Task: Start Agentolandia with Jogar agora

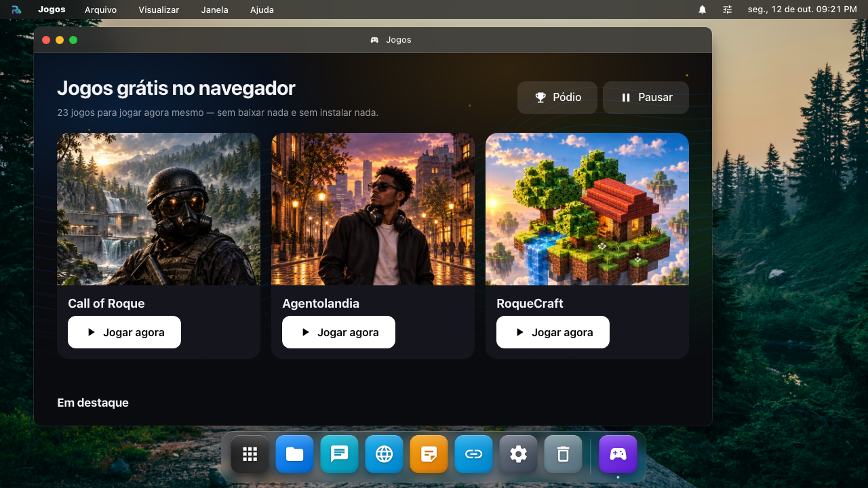Action: pos(338,332)
